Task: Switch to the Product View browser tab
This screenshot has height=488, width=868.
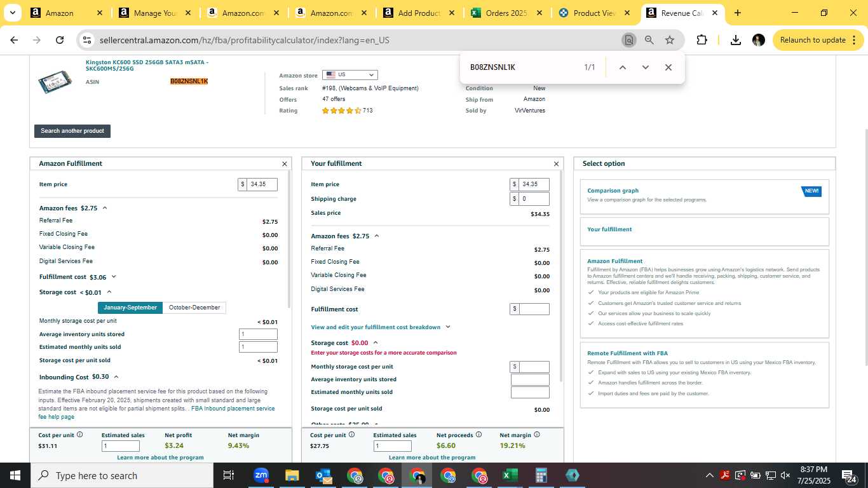Action: [593, 13]
